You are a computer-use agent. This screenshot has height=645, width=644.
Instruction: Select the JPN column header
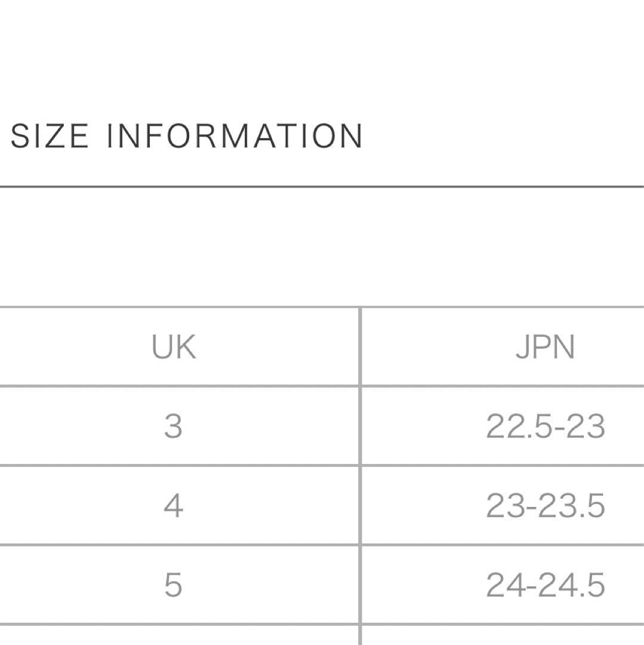click(x=545, y=347)
